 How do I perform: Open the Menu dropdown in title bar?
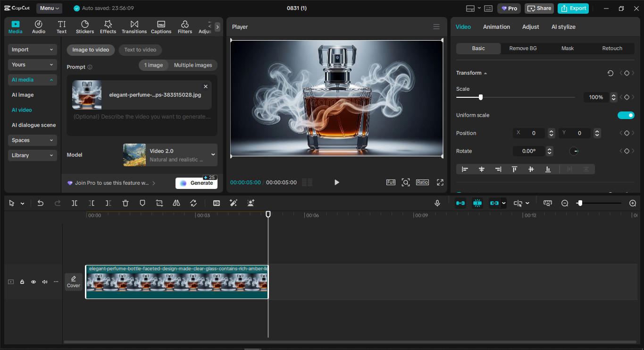click(50, 8)
